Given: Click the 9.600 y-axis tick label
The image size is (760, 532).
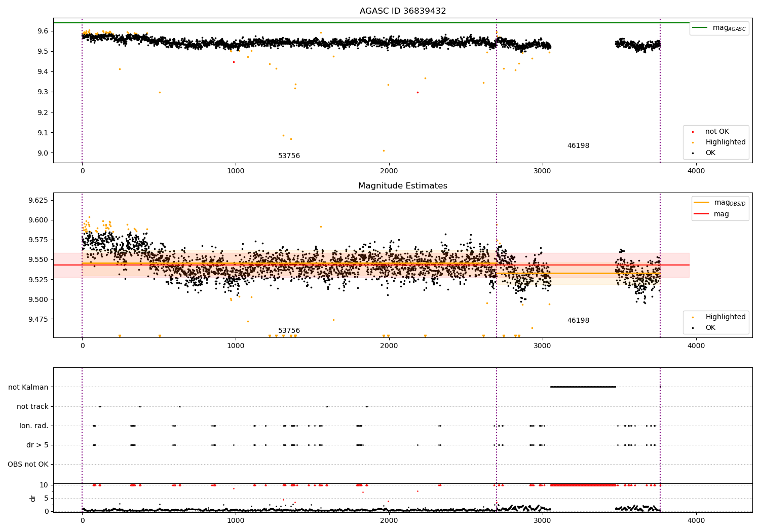Looking at the screenshot, I should [38, 220].
